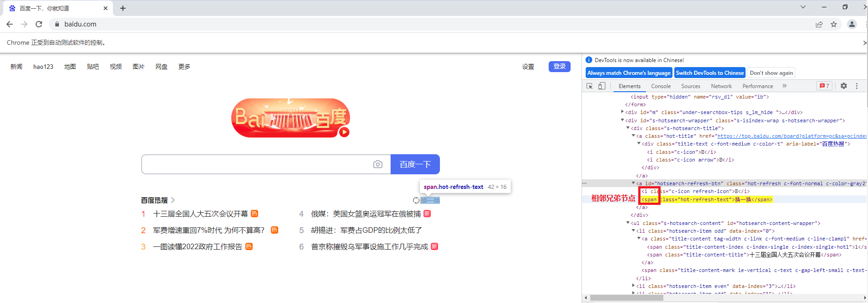Select the DevTools element inspector icon

(x=590, y=86)
